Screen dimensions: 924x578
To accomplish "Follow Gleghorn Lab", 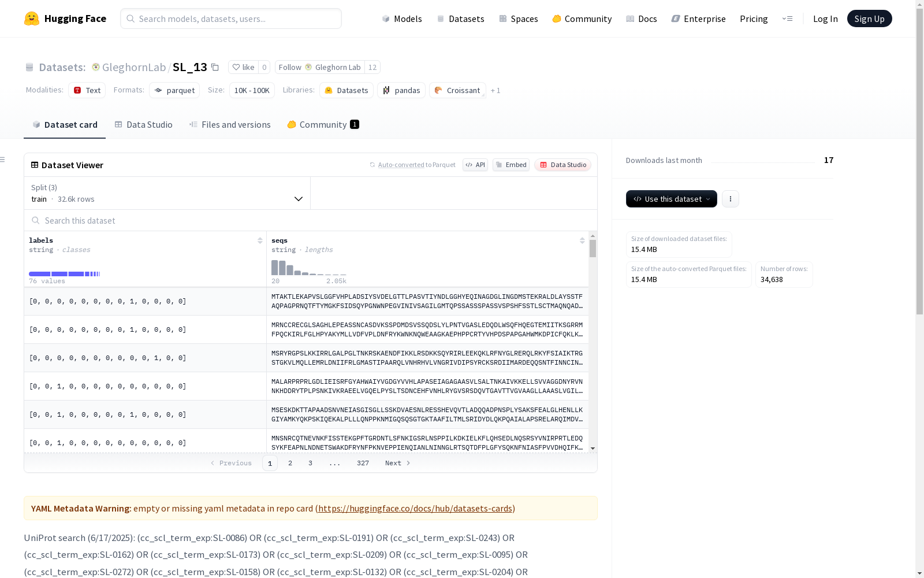I will [x=320, y=67].
